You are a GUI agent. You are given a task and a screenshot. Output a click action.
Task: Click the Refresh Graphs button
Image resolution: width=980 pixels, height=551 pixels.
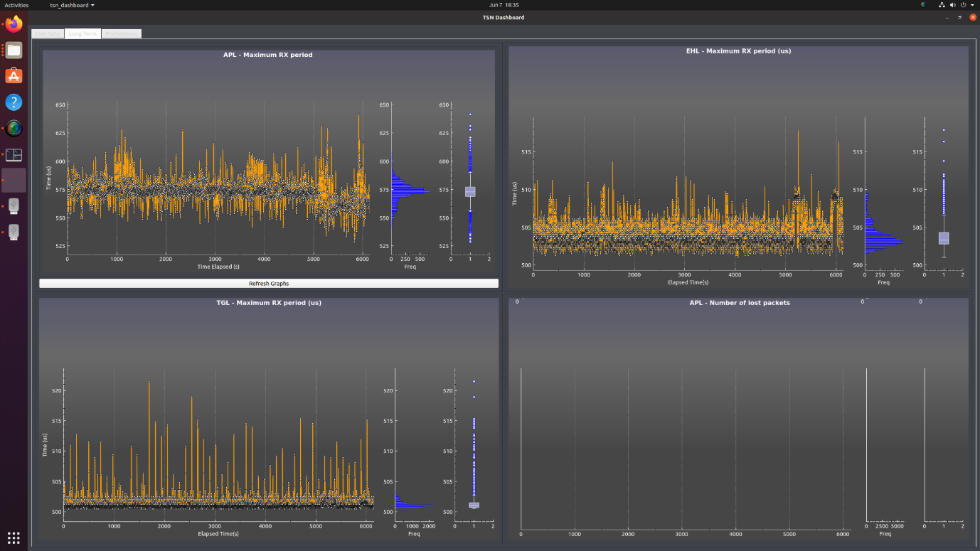(x=269, y=283)
